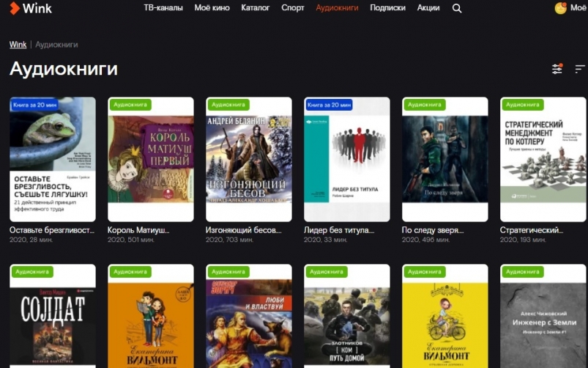Click the title Изгоняющий бесов… under cover

[243, 230]
